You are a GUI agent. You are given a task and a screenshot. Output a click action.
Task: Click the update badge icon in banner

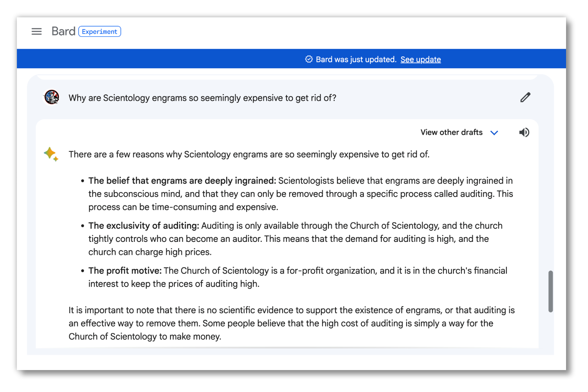(309, 59)
